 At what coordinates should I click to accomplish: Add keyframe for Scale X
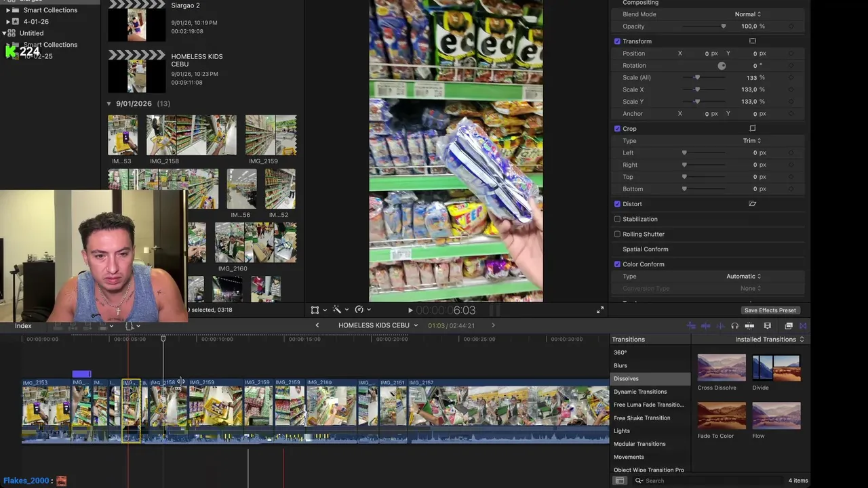pos(791,89)
